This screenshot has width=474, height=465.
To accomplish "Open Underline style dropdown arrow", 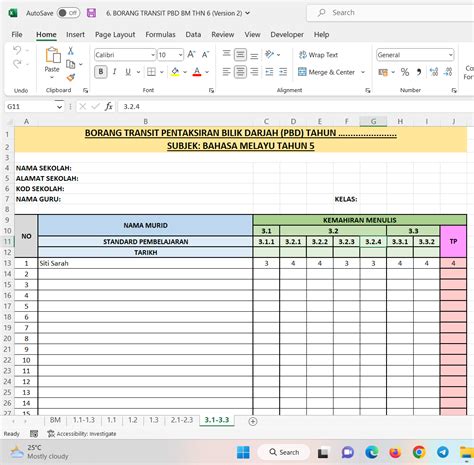I will click(138, 72).
